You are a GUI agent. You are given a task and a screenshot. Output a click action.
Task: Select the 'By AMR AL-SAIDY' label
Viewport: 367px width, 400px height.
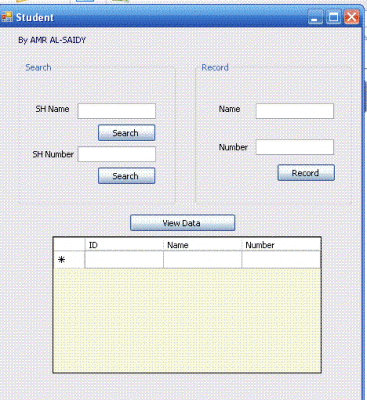click(52, 40)
